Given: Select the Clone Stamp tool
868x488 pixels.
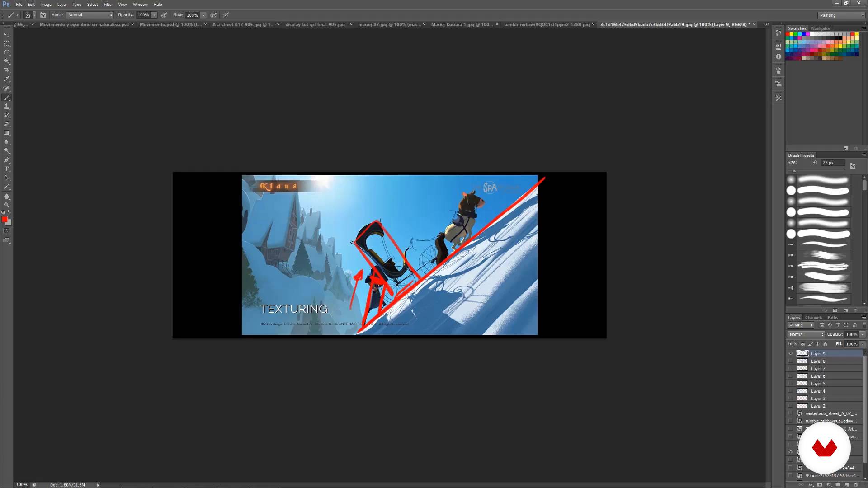Looking at the screenshot, I should [x=6, y=106].
